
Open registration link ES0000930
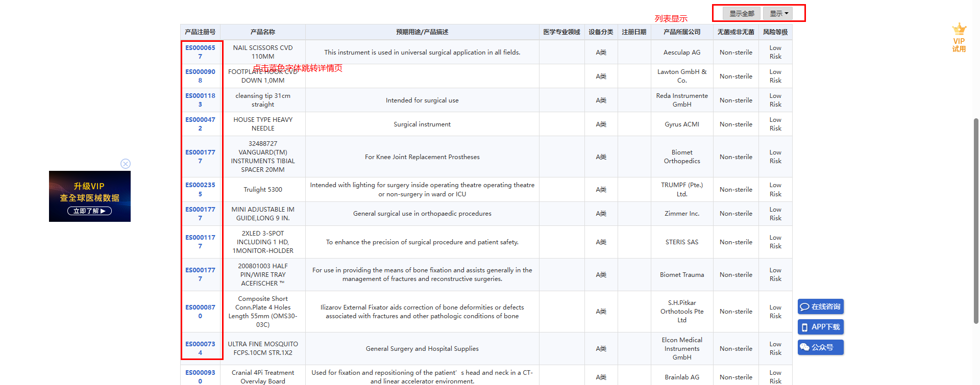coord(200,377)
